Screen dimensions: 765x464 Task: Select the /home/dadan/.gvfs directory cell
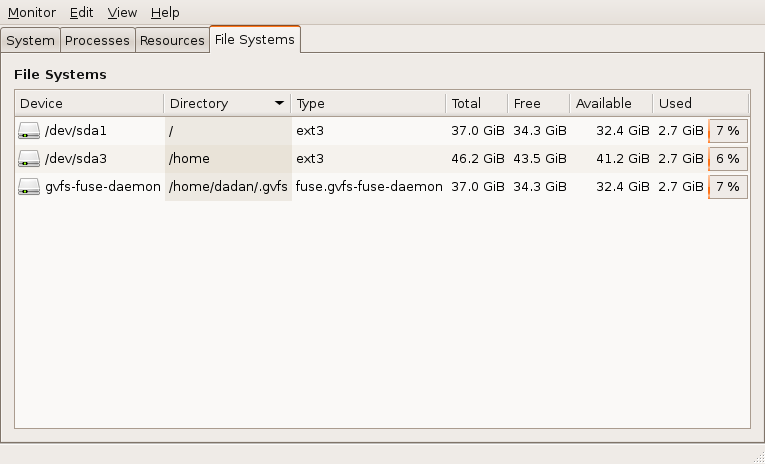[228, 187]
